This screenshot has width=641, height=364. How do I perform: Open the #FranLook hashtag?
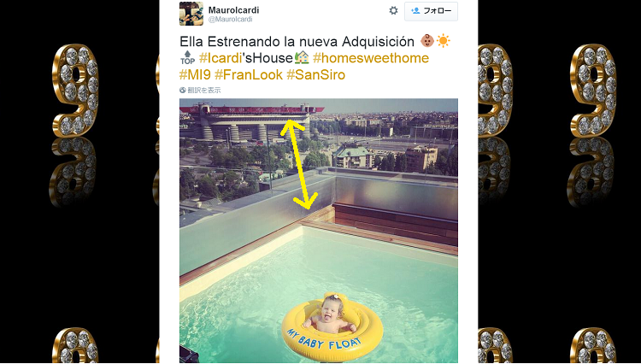point(249,74)
